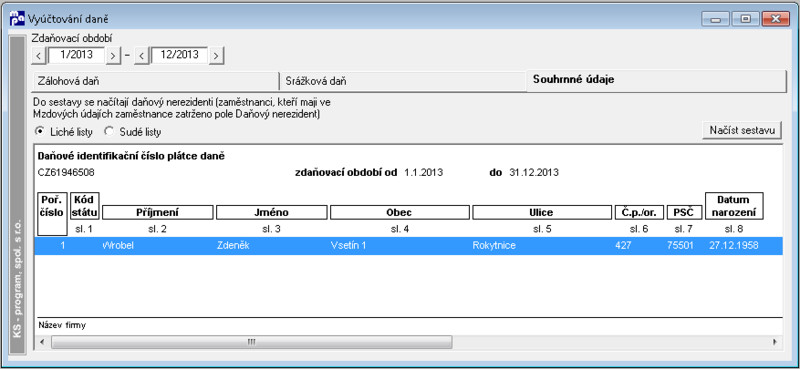The image size is (800, 369).
Task: Maximize the Vyúčtování daně window
Action: coord(745,19)
